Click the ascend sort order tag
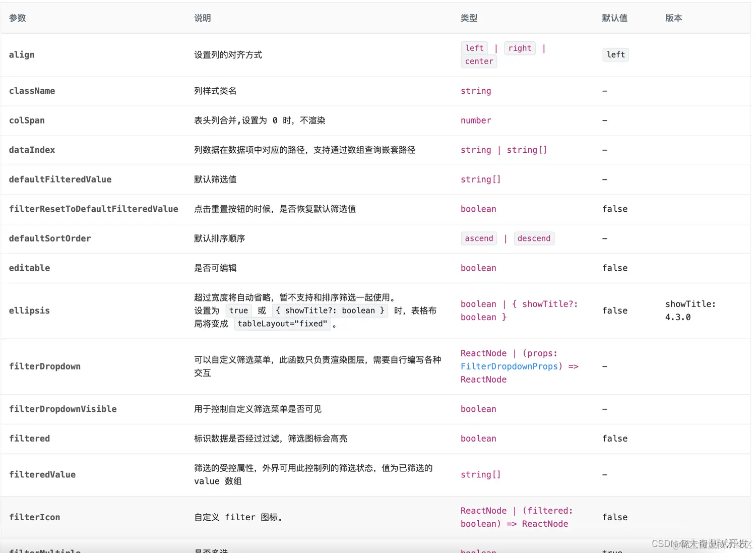756x553 pixels. pyautogui.click(x=478, y=238)
